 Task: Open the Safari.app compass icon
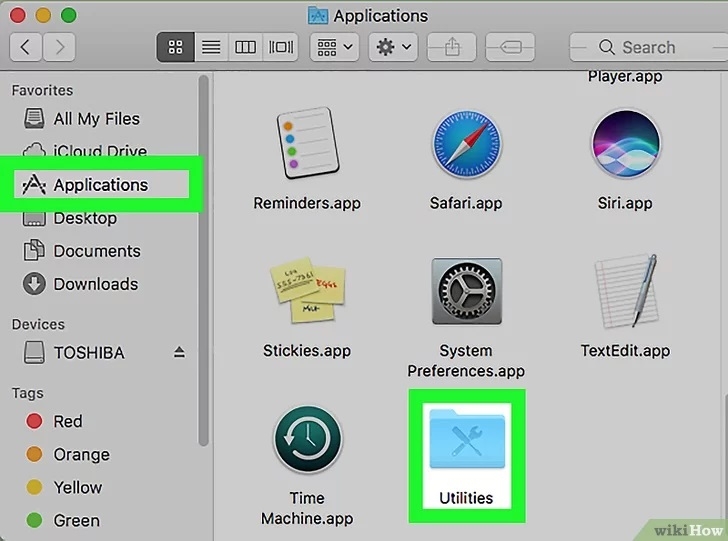[466, 143]
